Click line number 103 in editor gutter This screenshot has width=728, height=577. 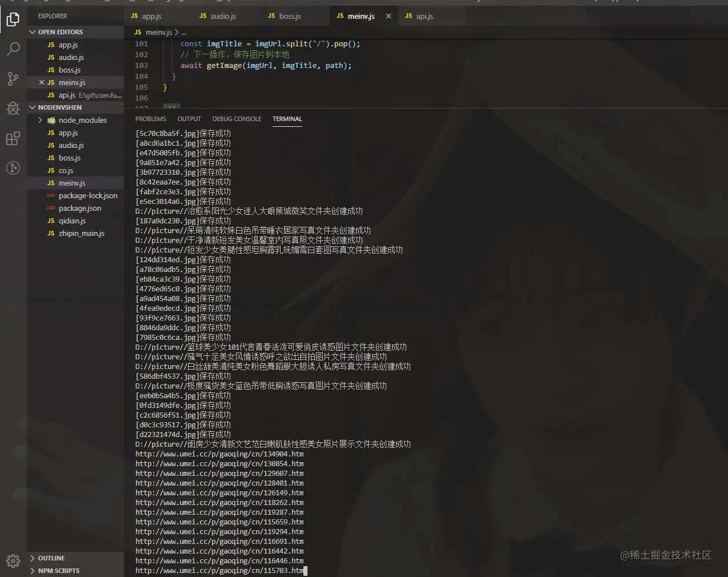(141, 66)
